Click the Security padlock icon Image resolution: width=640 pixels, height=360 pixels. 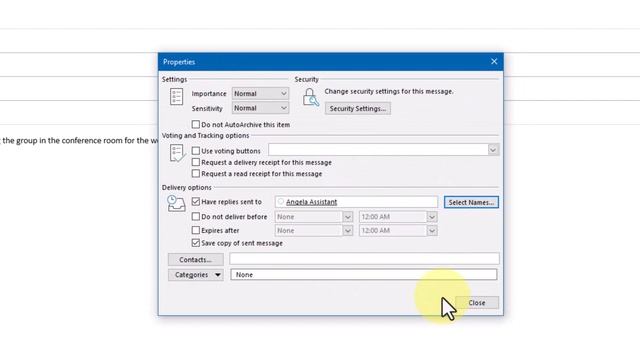point(311,98)
